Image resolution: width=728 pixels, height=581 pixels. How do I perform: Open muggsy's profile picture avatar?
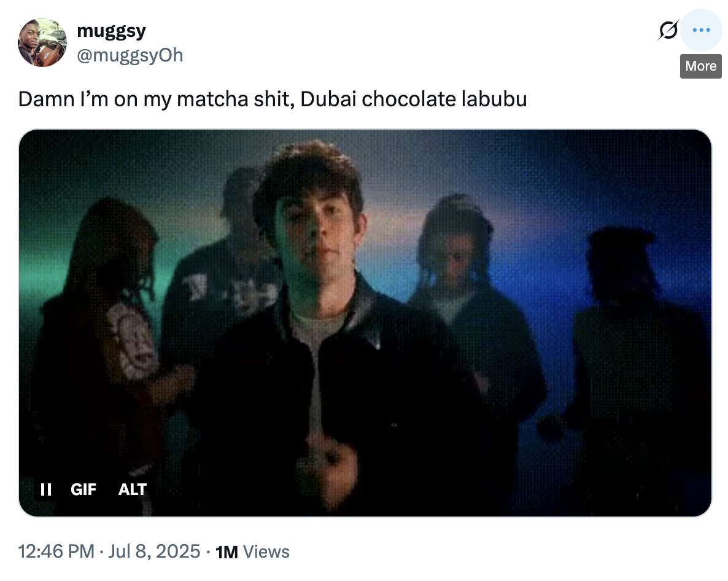tap(42, 42)
